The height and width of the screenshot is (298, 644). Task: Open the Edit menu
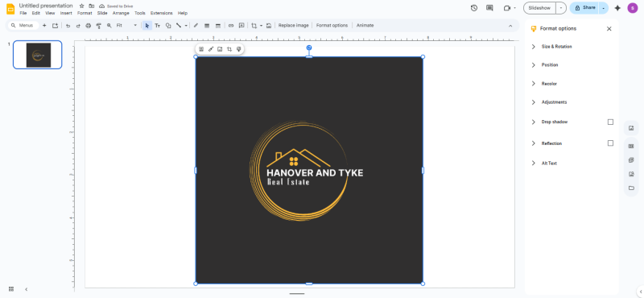click(x=36, y=13)
